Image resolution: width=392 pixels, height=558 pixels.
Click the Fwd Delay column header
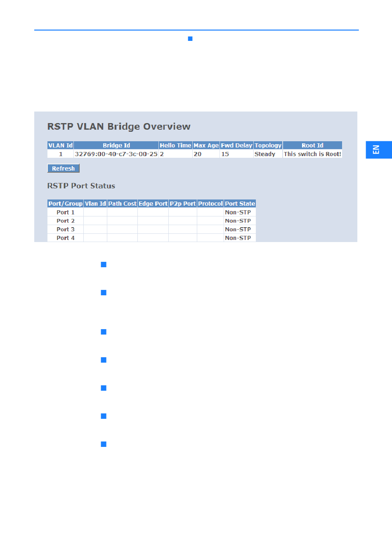coord(236,145)
